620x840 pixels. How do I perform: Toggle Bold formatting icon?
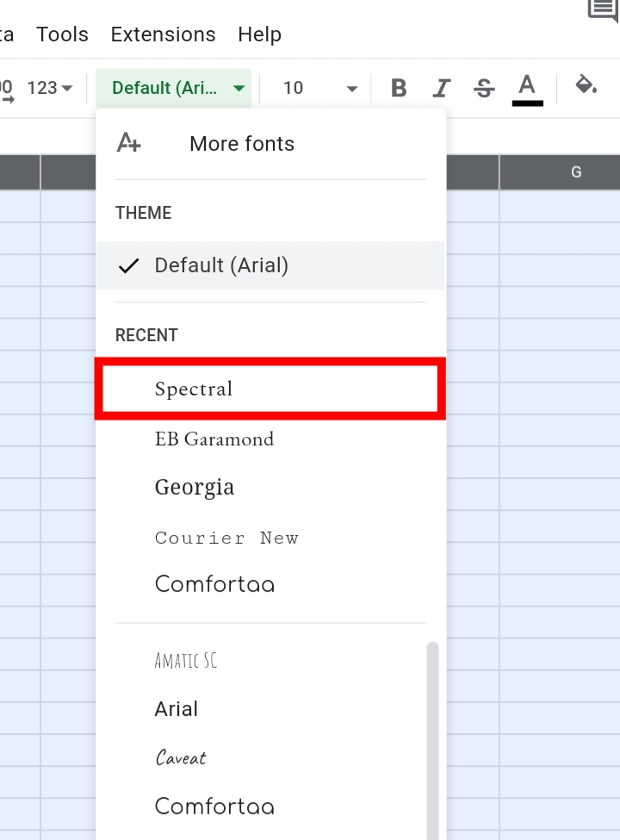coord(399,88)
